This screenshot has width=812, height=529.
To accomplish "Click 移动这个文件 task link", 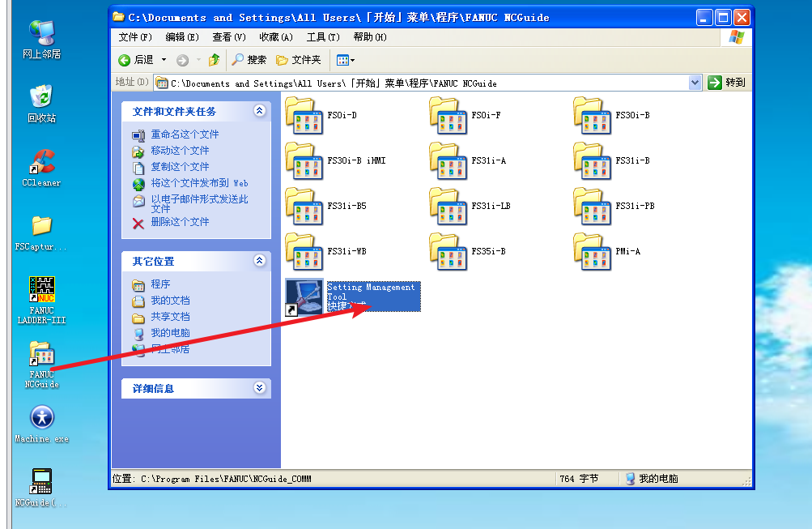I will click(180, 151).
